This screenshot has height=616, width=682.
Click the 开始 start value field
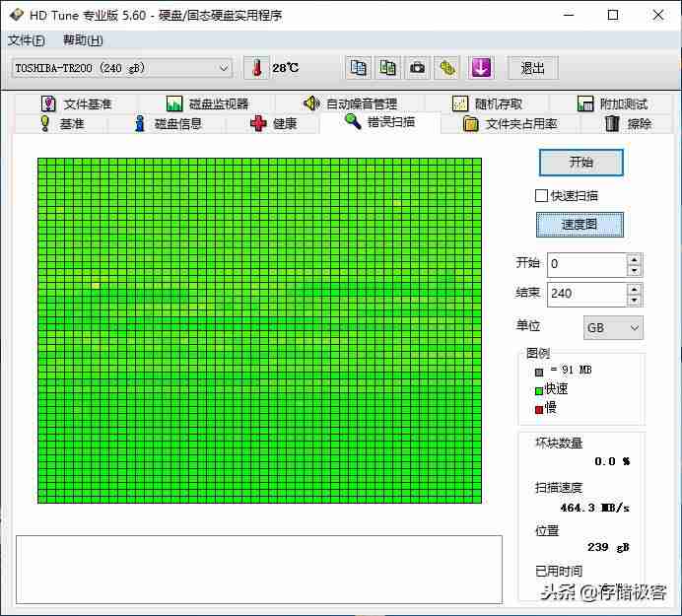586,264
